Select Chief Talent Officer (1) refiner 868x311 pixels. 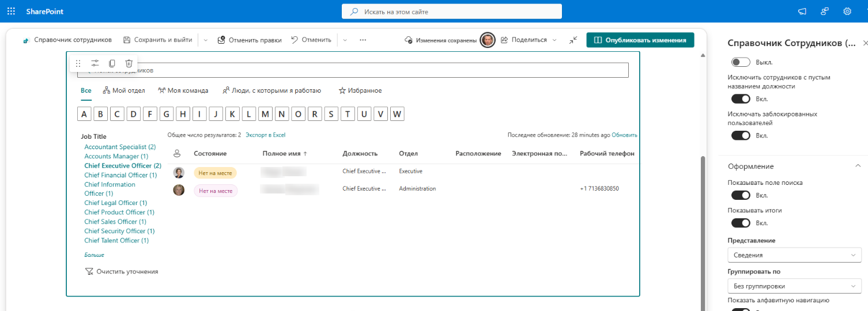116,240
